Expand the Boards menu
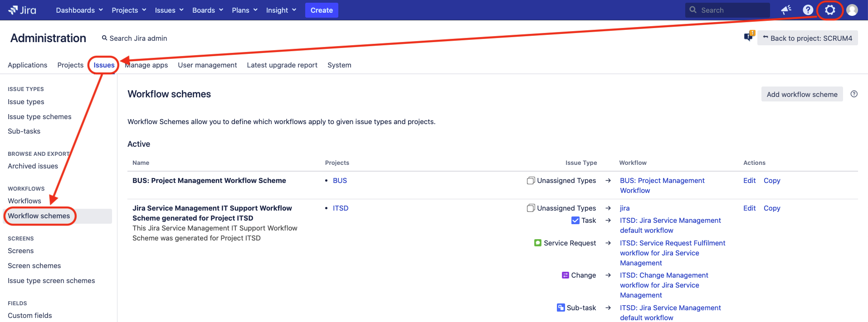This screenshot has height=322, width=868. pyautogui.click(x=208, y=10)
